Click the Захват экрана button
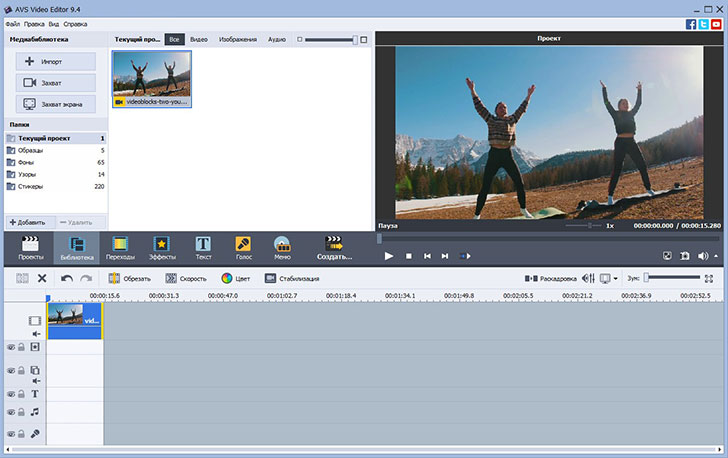This screenshot has width=728, height=458. click(56, 103)
